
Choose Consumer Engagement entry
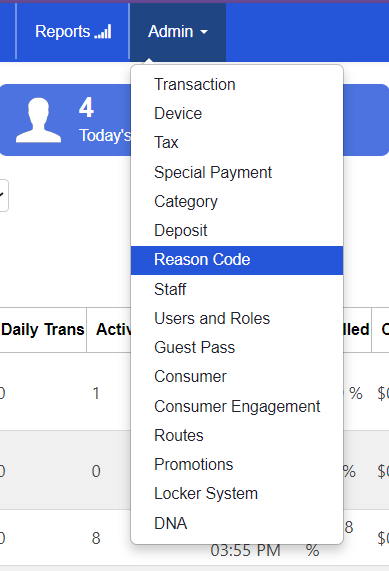pos(237,406)
